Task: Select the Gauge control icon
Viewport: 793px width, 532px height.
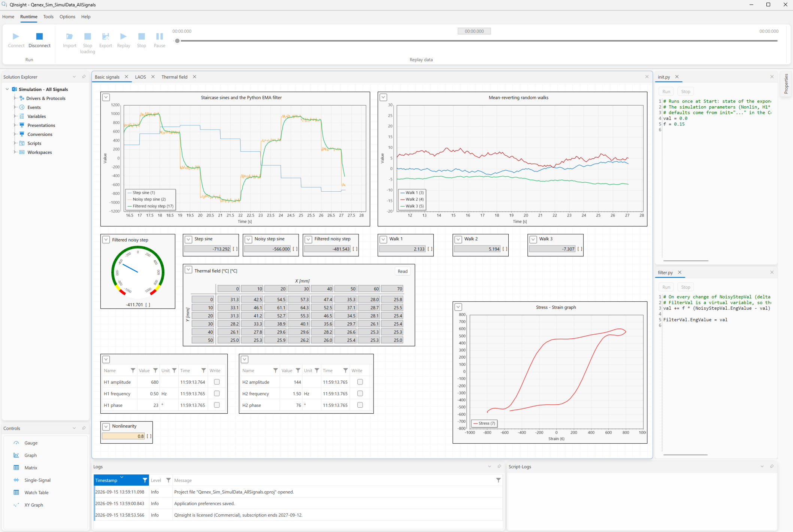Action: click(16, 443)
